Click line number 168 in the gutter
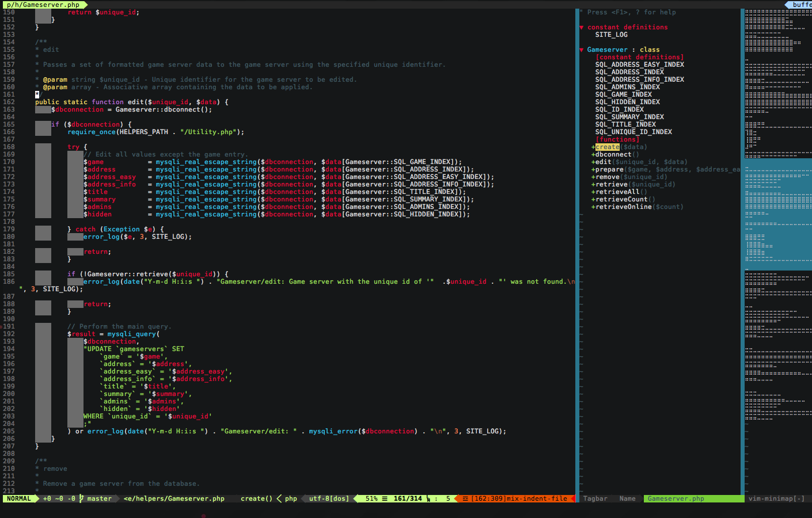Image resolution: width=812 pixels, height=518 pixels. [9, 147]
